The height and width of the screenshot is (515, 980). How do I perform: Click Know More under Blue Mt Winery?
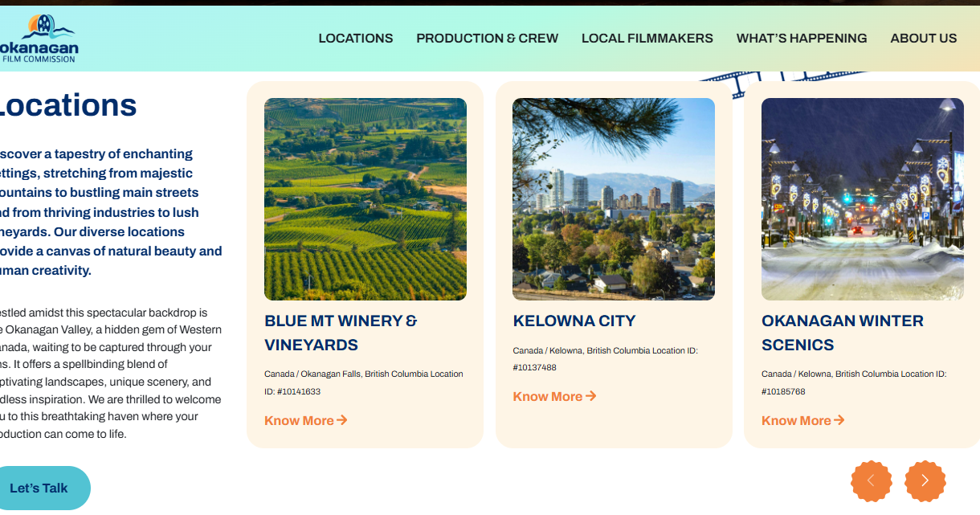[x=299, y=420]
